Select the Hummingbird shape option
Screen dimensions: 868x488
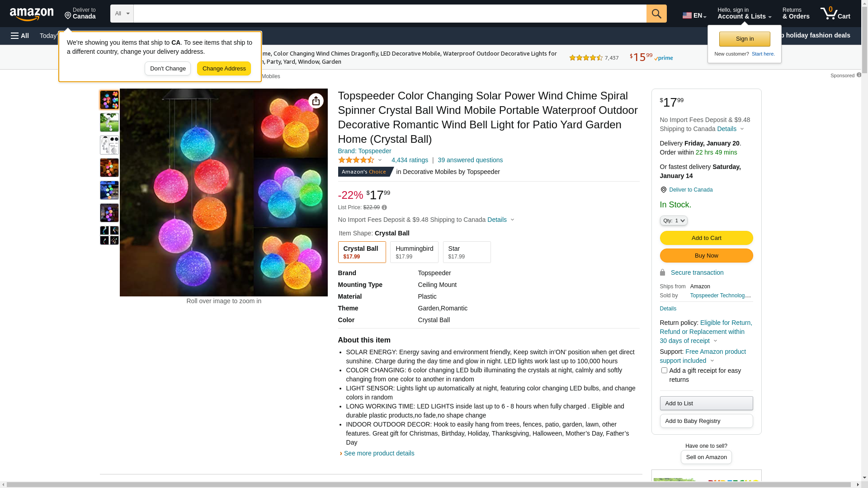coord(414,252)
